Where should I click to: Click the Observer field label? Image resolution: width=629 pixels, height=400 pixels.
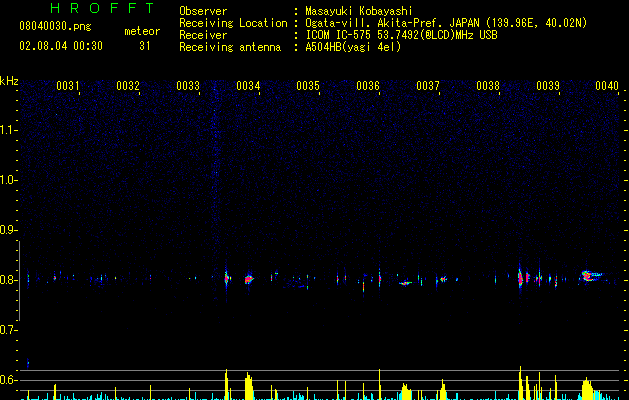point(203,11)
